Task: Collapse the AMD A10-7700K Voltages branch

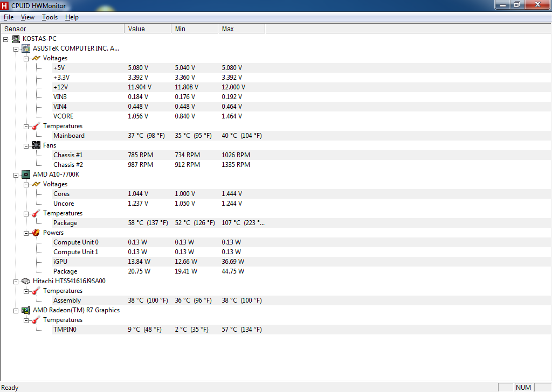Action: click(x=26, y=185)
